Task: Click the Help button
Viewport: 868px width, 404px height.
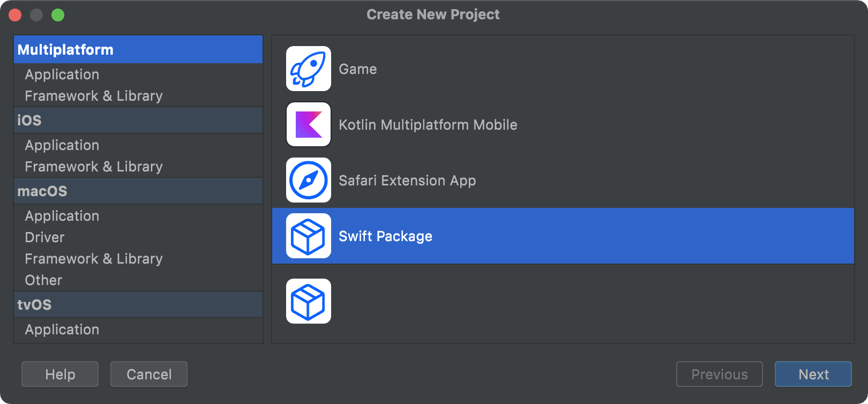Action: pos(60,374)
